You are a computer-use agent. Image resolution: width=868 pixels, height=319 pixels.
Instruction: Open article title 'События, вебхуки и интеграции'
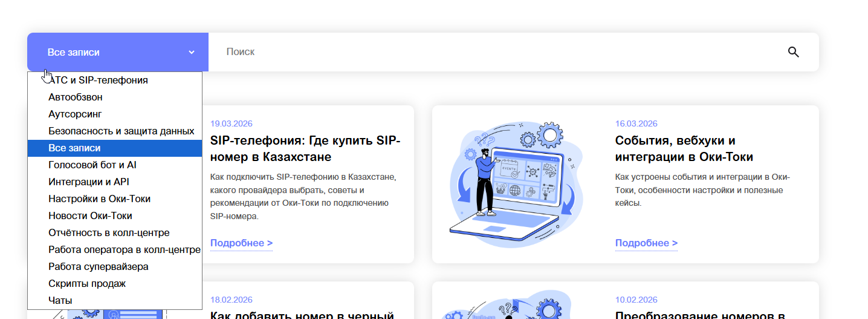pos(684,149)
